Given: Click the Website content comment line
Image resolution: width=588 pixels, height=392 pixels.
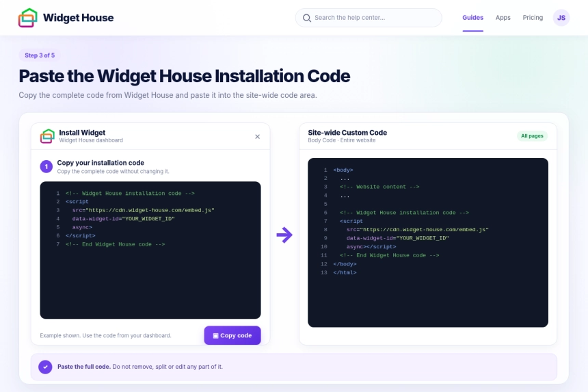Looking at the screenshot, I should point(379,187).
